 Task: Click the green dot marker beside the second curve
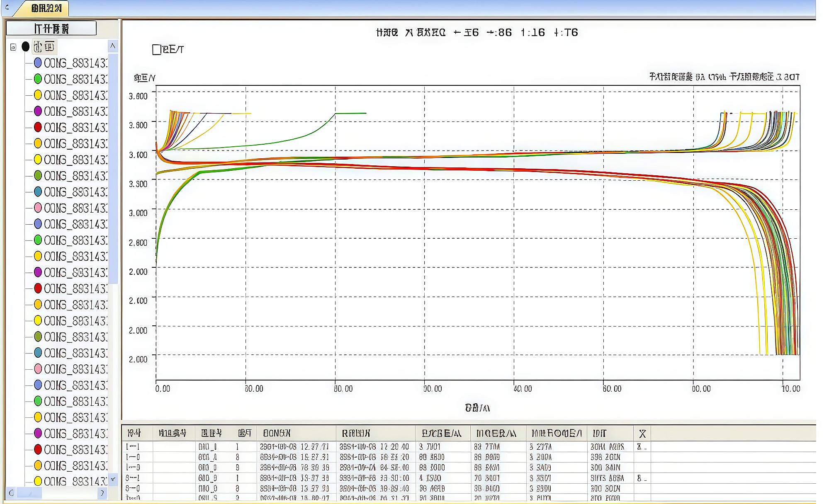tap(38, 79)
